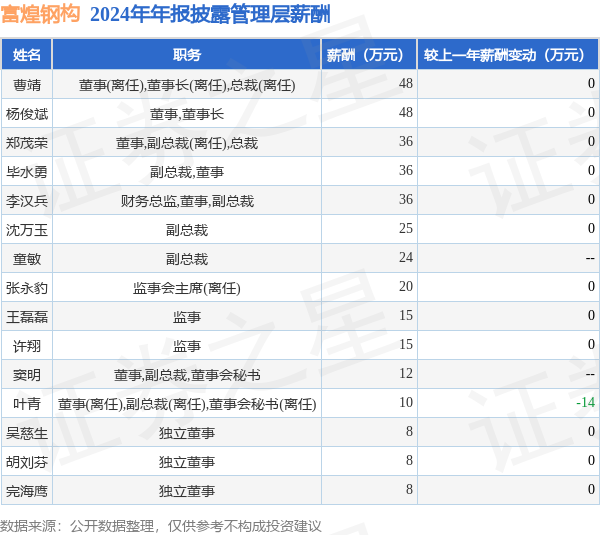Click the position 董事,副总裁,董事会秘书
The height and width of the screenshot is (535, 600).
[x=187, y=375]
